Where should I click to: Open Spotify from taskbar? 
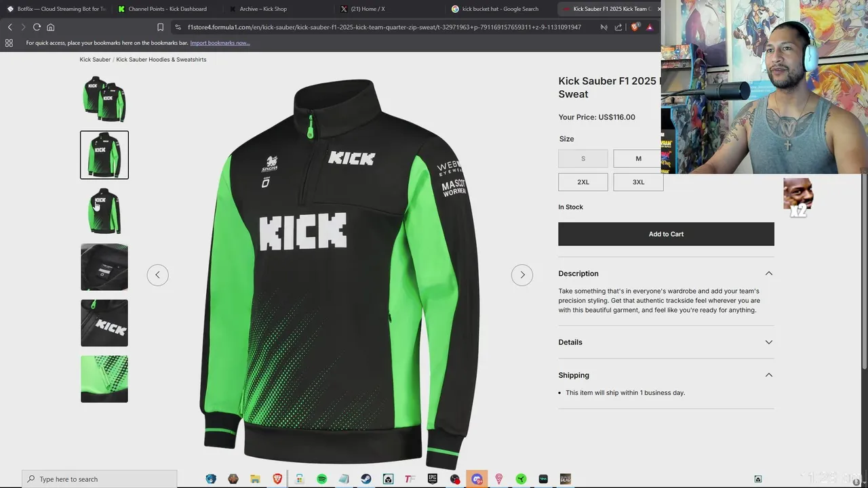click(322, 479)
